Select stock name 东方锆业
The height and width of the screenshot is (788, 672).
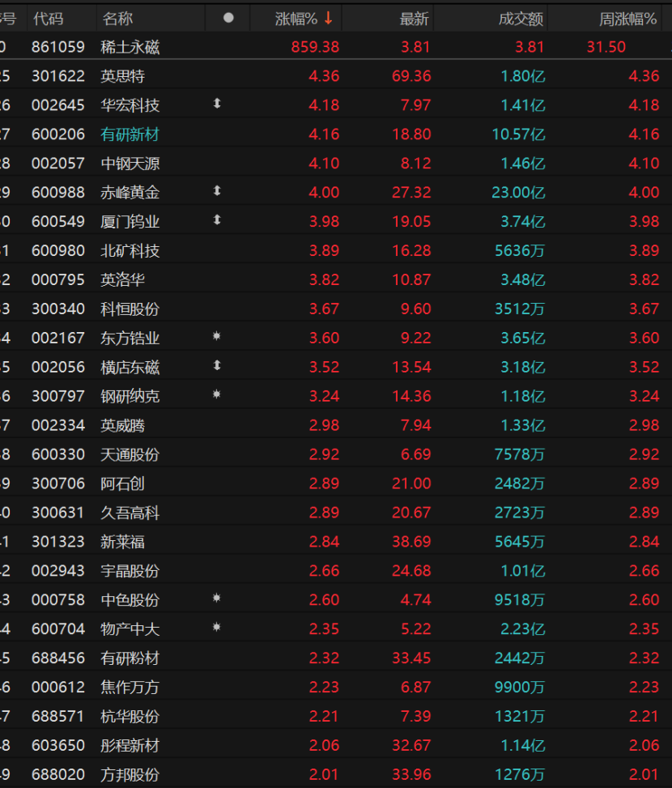[130, 338]
